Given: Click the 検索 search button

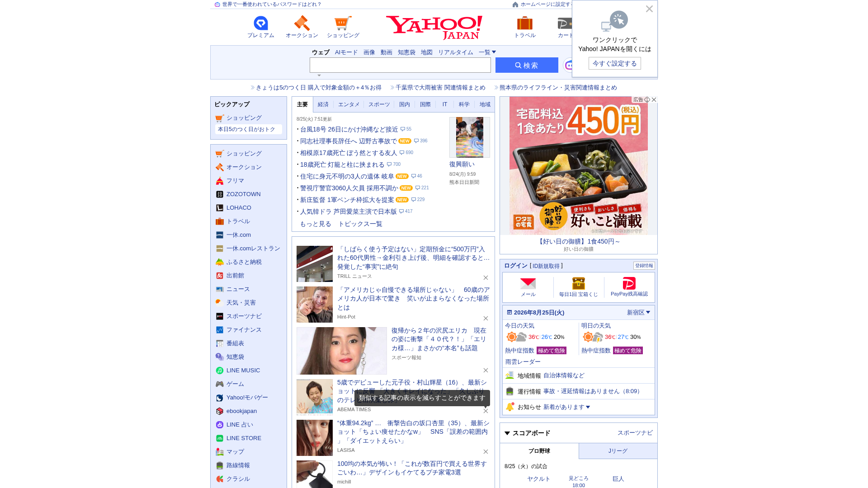Looking at the screenshot, I should [527, 65].
